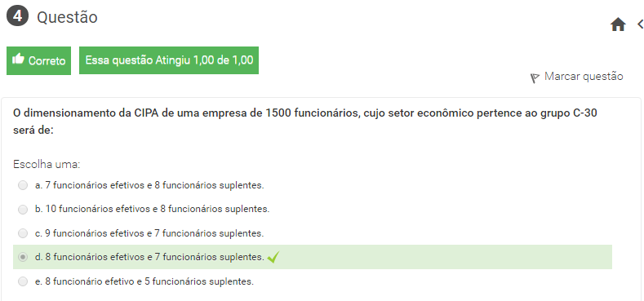Go to the home page icon
The image size is (644, 301).
[618, 25]
